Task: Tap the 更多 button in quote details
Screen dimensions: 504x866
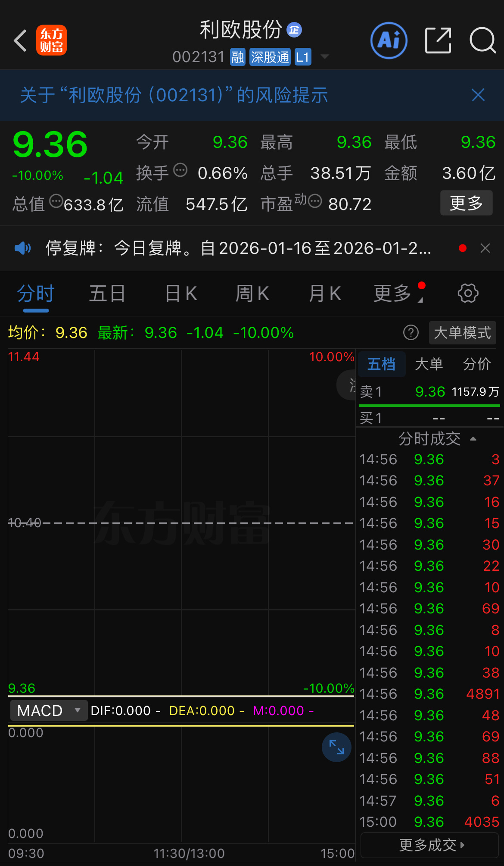Action: pos(467,203)
